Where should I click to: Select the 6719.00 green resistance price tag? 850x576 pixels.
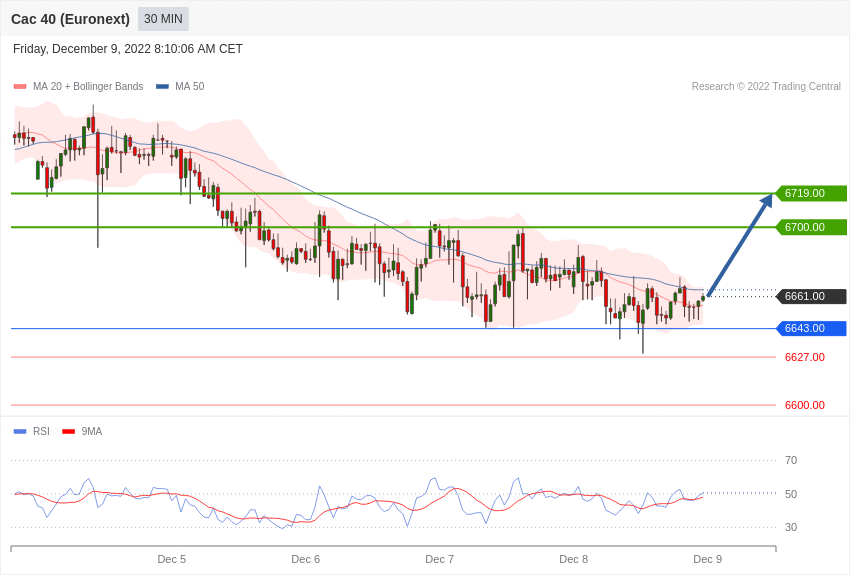coord(811,193)
